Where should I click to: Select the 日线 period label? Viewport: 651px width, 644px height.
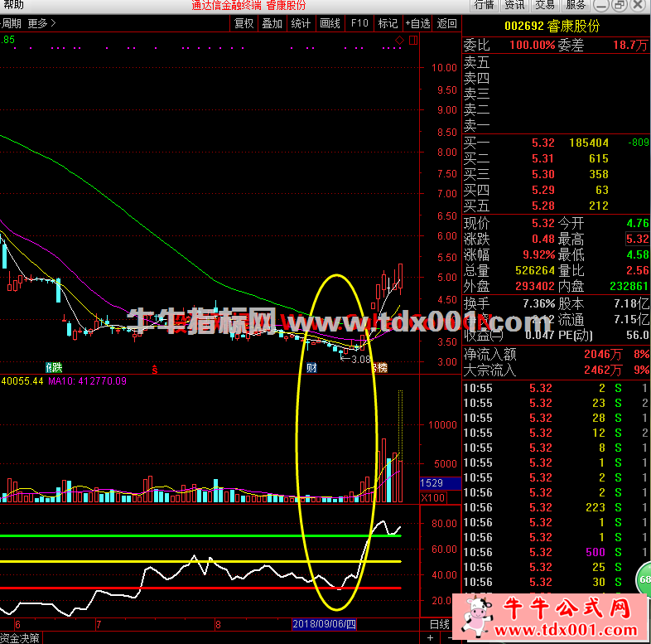click(439, 624)
